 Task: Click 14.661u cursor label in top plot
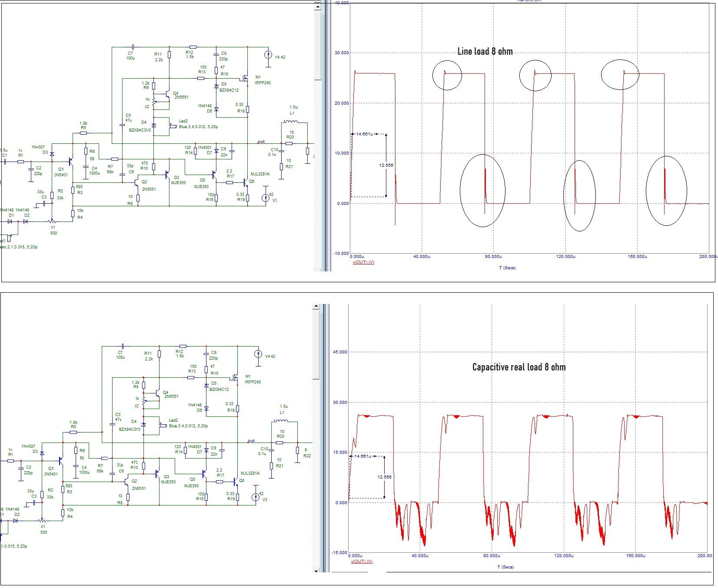[x=364, y=134]
